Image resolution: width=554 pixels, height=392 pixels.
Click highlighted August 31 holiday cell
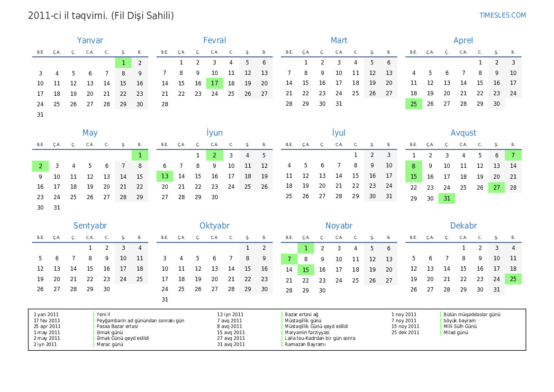tap(447, 198)
